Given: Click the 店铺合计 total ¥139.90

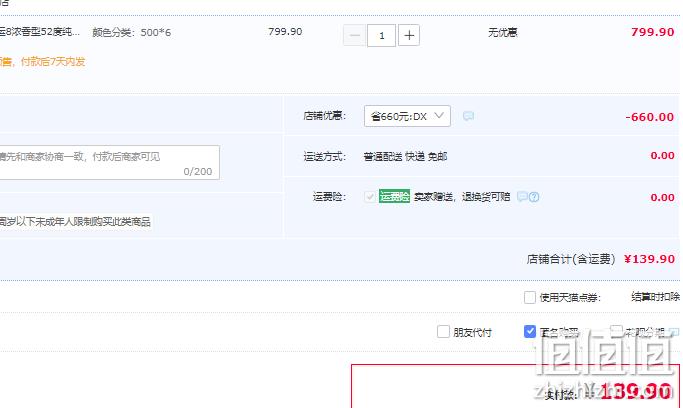Looking at the screenshot, I should [x=649, y=259].
